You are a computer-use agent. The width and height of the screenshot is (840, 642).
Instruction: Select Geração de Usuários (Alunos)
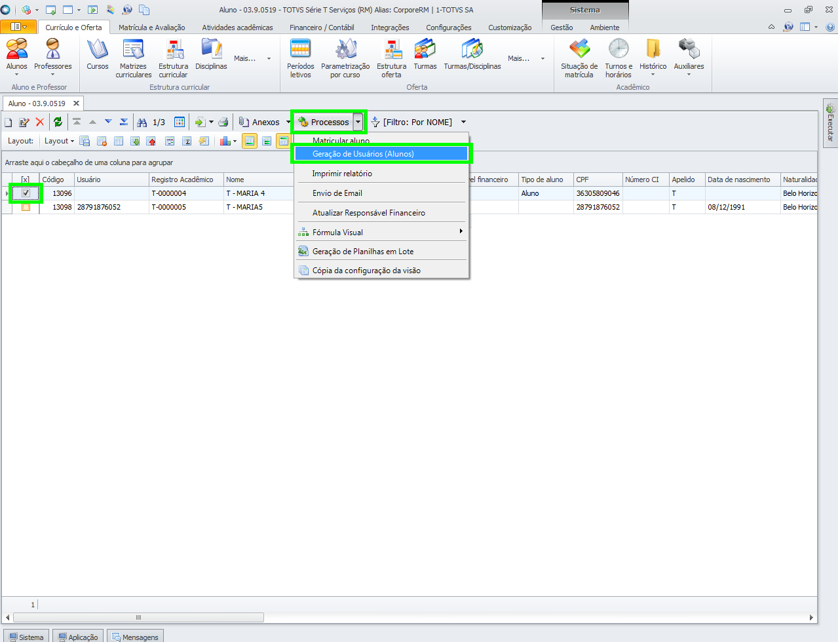(x=381, y=154)
